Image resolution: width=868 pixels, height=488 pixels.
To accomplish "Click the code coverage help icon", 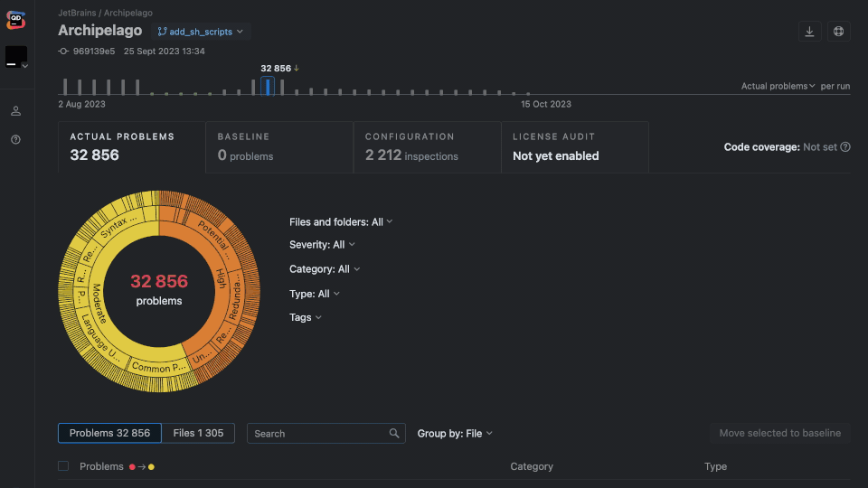I will pos(845,147).
